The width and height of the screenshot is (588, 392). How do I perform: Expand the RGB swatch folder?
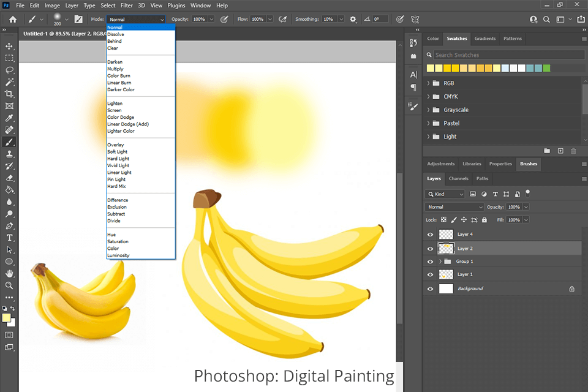(x=428, y=83)
